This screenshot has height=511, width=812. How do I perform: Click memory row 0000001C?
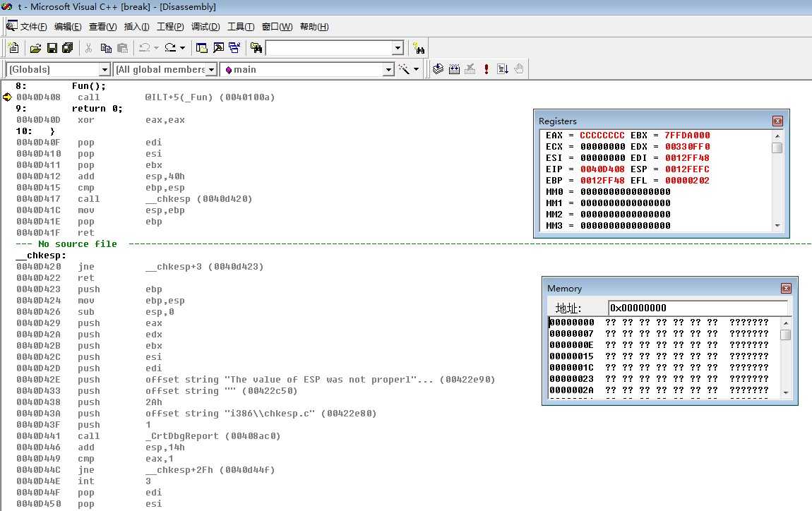659,368
